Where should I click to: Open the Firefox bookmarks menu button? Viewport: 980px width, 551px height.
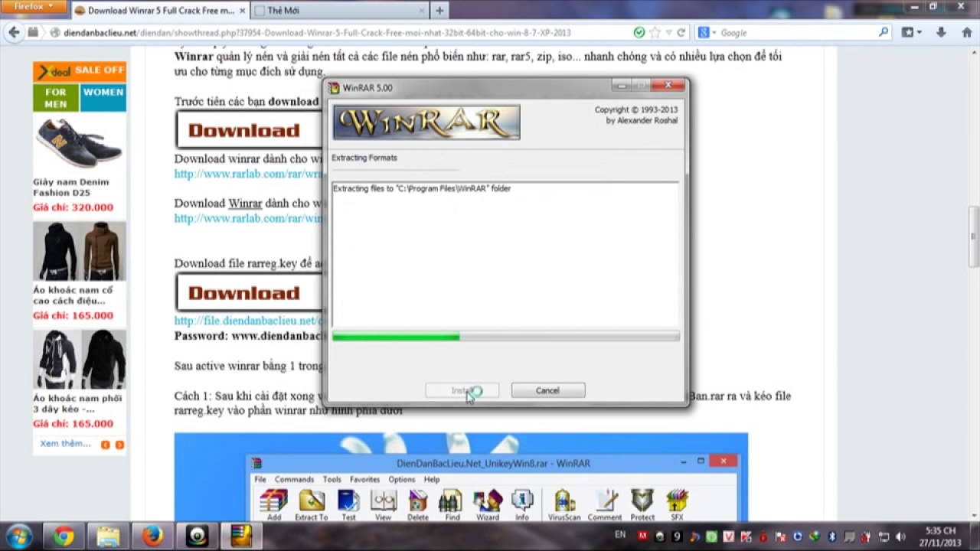pyautogui.click(x=911, y=32)
